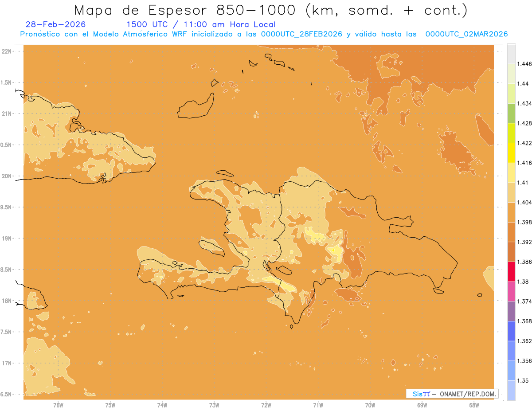Click the "74W" longitude label
Screen dimensions: 532x411
(162, 405)
